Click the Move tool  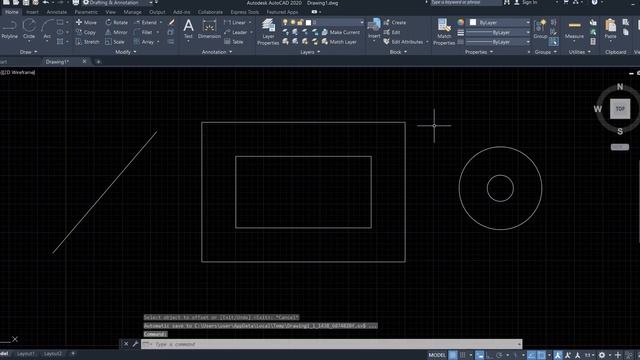(x=86, y=22)
